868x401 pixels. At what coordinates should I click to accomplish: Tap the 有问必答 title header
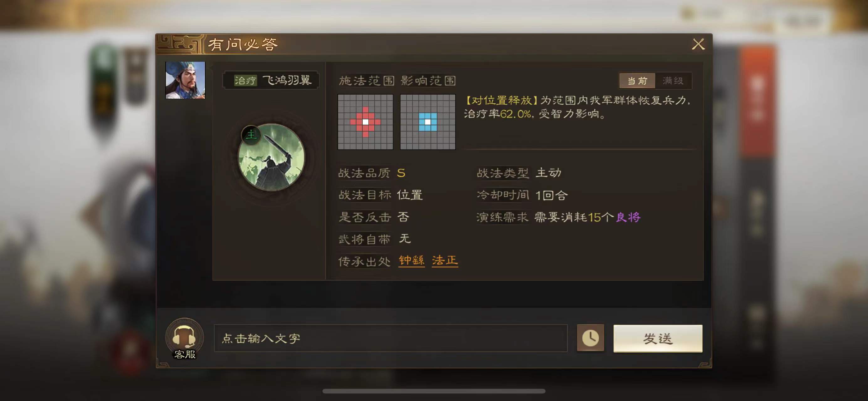tap(243, 44)
